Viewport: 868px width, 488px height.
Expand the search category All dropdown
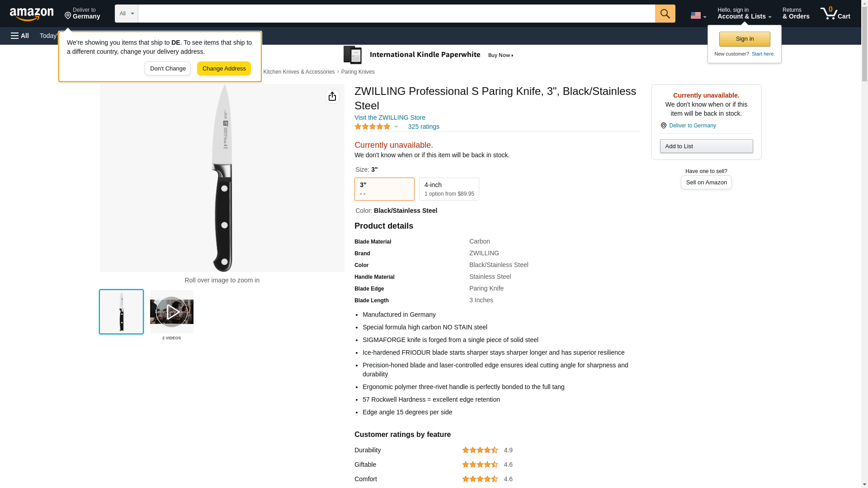click(x=126, y=14)
